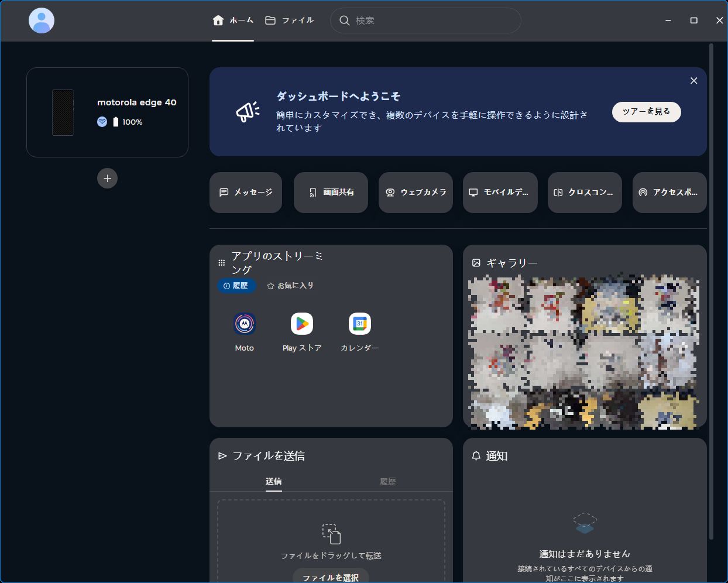Open the user profile avatar

tap(42, 21)
